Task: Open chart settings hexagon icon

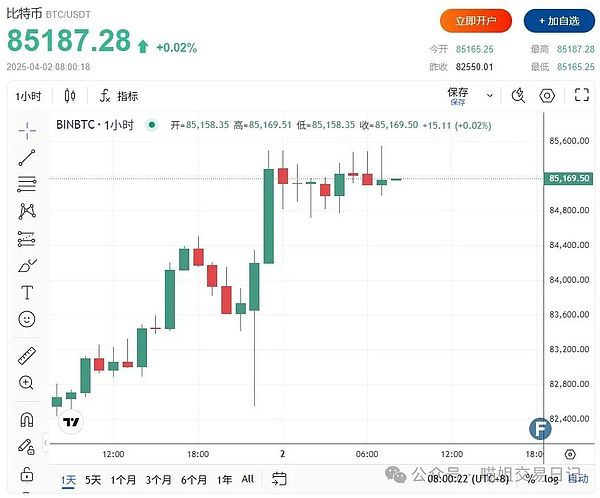Action: pos(547,96)
